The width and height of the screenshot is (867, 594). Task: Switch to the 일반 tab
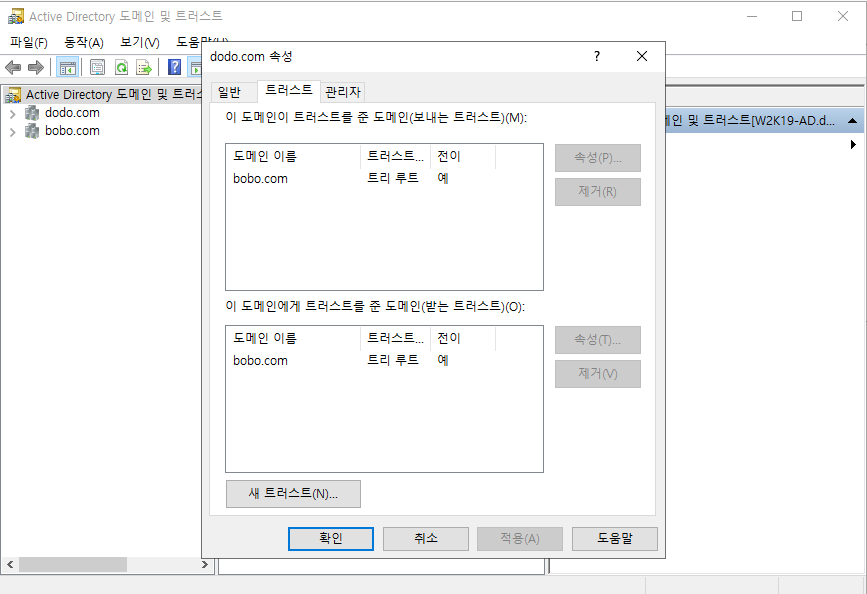[229, 92]
